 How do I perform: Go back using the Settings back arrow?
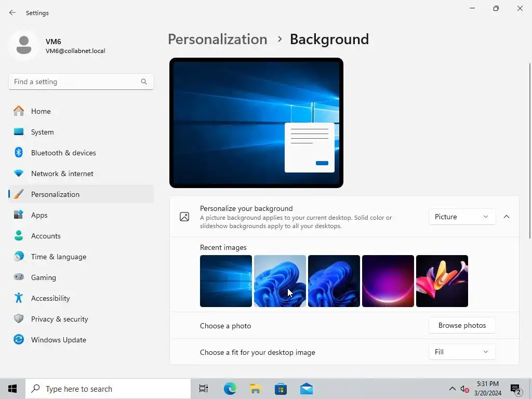(x=12, y=12)
